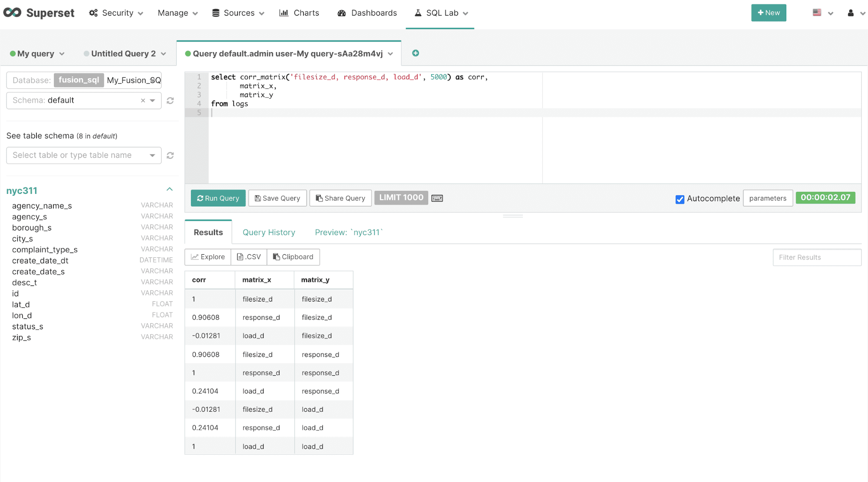Open the Preview nyc311 tab
Viewport: 868px width, 482px height.
point(349,233)
